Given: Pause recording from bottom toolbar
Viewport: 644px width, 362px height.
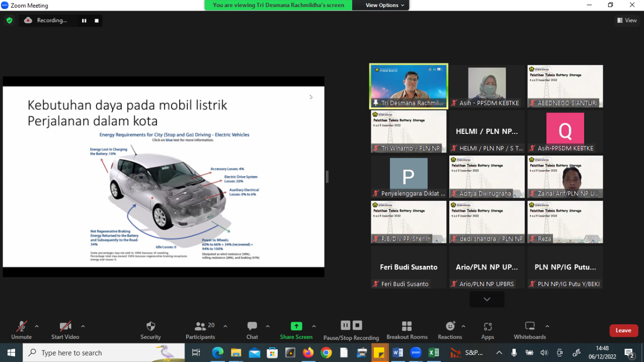Looking at the screenshot, I should pyautogui.click(x=345, y=325).
